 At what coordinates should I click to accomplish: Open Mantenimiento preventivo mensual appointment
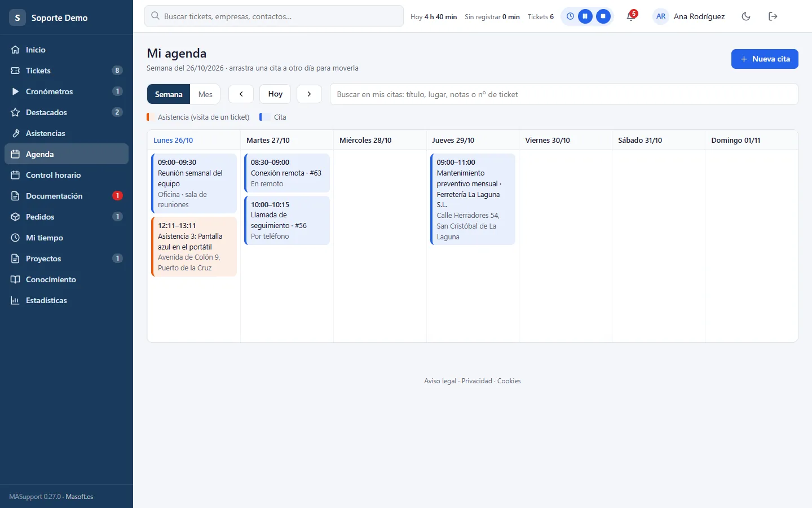point(473,199)
